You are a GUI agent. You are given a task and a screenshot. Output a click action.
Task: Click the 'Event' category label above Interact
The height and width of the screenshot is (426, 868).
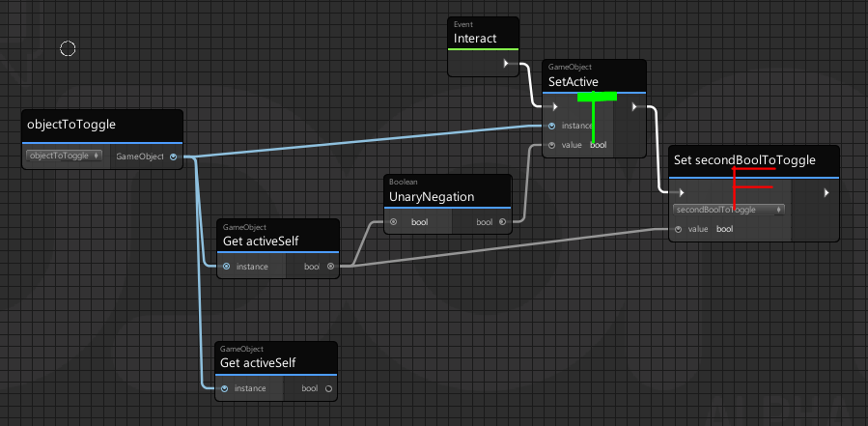[463, 24]
